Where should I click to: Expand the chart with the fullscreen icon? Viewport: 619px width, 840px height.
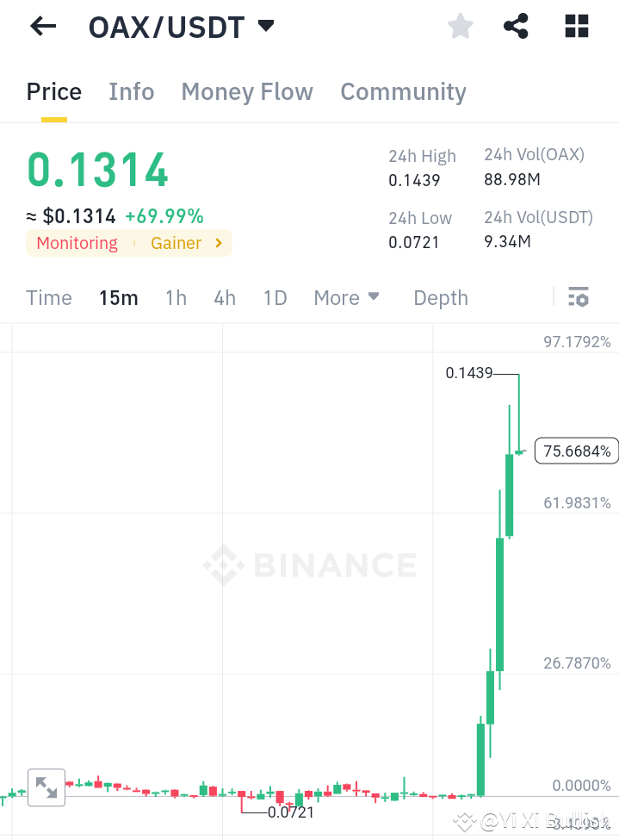click(46, 787)
